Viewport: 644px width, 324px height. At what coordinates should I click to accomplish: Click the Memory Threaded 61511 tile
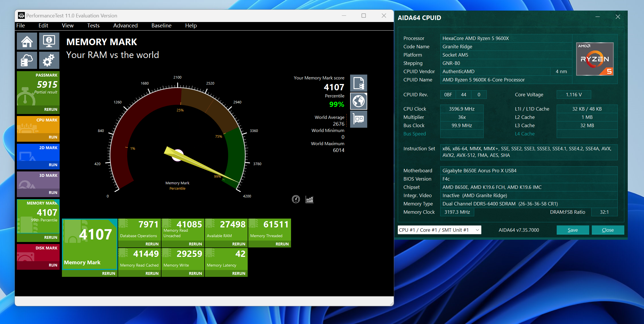point(269,229)
